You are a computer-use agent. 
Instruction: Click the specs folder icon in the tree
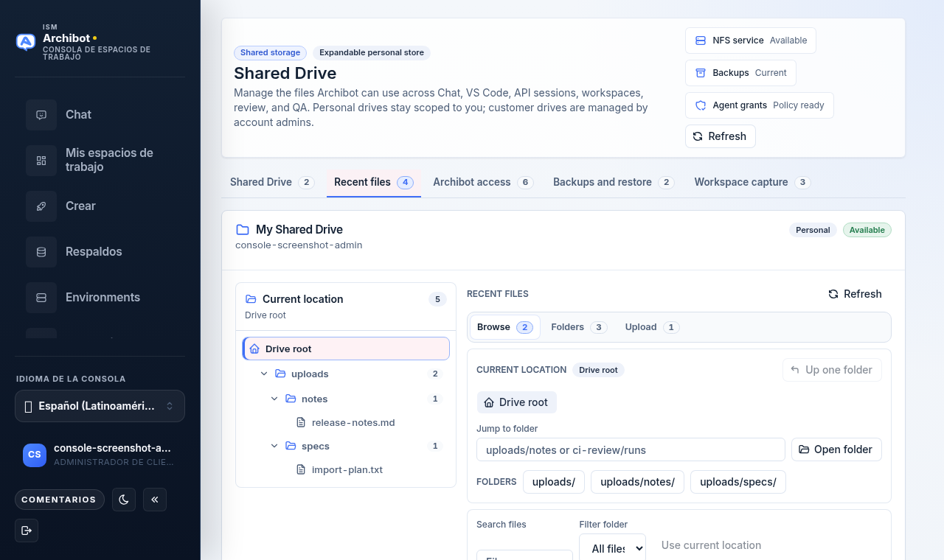(x=291, y=447)
